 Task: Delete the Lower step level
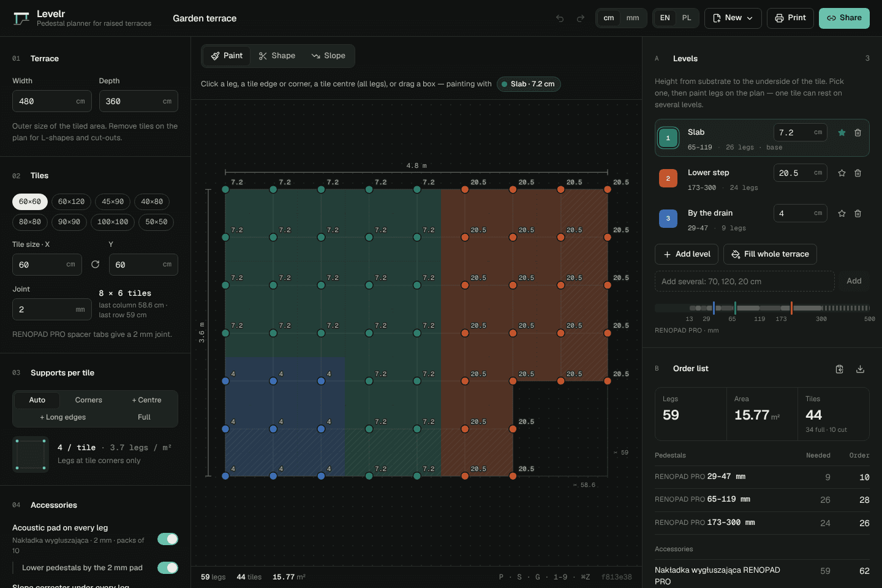click(x=858, y=173)
